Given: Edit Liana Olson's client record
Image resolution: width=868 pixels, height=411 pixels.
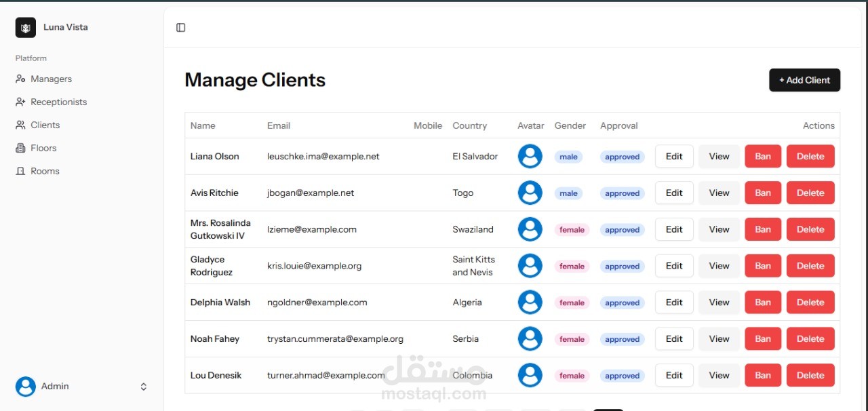Looking at the screenshot, I should [x=674, y=157].
